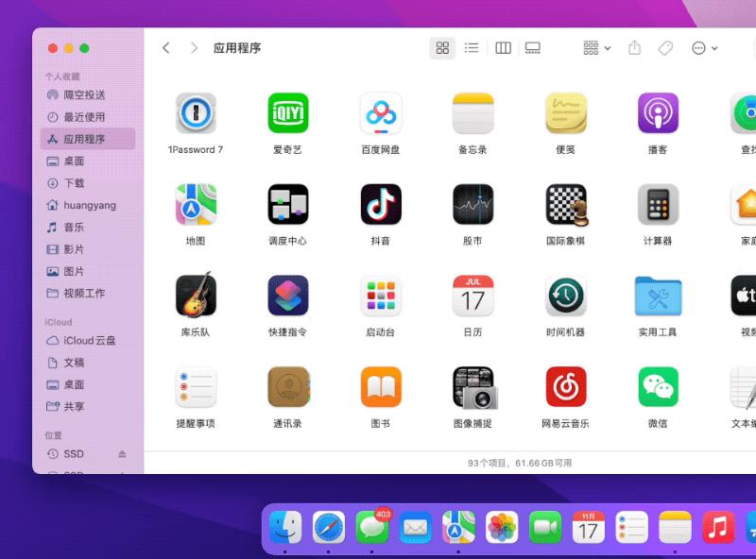Click the back navigation arrow

tap(165, 47)
